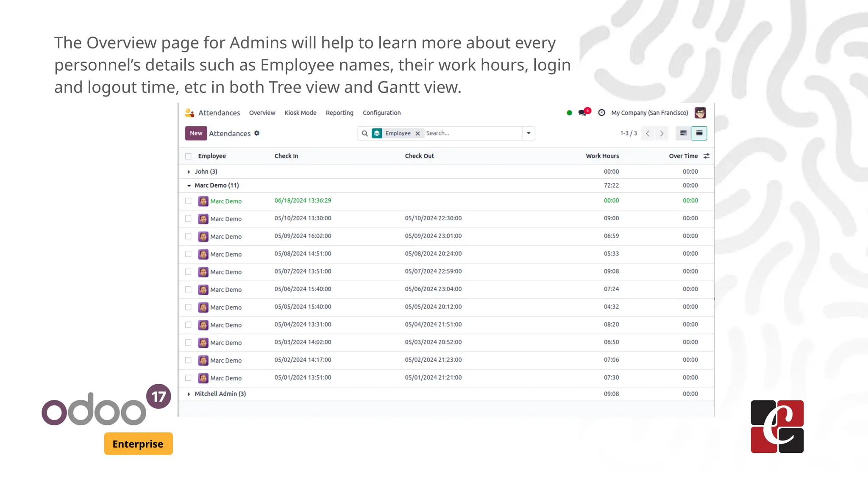Click Marc Demo avatar in 05/08/2024 row
This screenshot has width=868, height=488.
[x=203, y=254]
